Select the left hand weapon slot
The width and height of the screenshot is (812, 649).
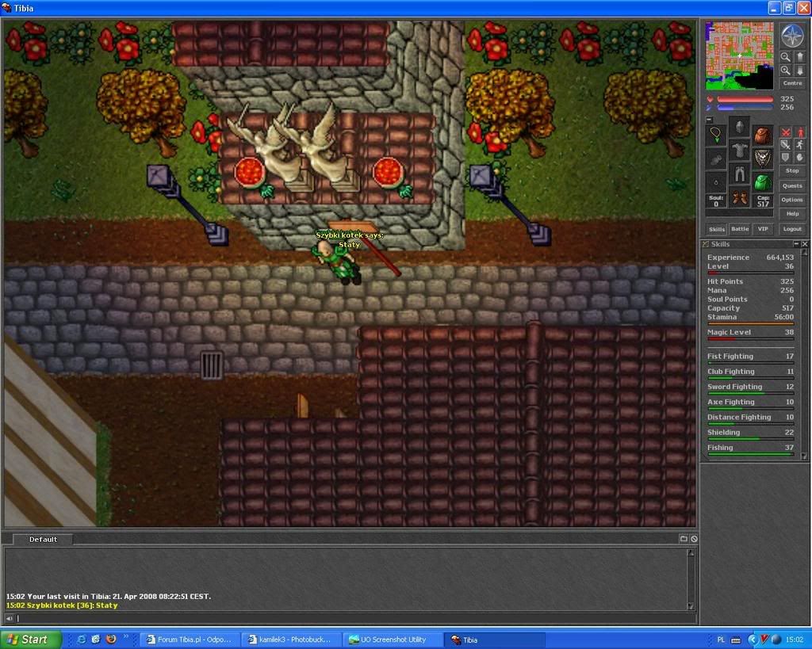point(716,158)
